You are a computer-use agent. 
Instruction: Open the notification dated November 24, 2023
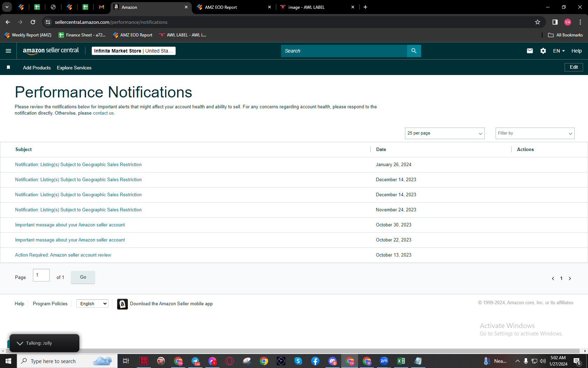coord(78,210)
